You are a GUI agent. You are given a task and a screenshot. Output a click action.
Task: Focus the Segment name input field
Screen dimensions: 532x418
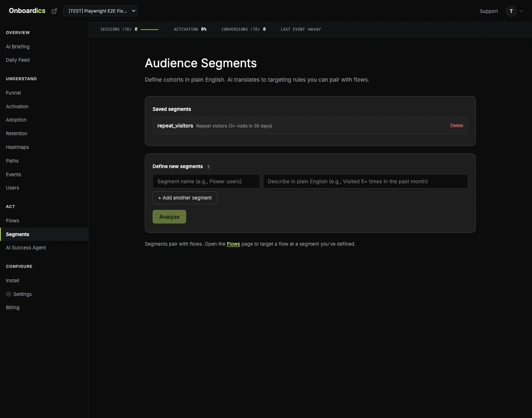click(206, 181)
